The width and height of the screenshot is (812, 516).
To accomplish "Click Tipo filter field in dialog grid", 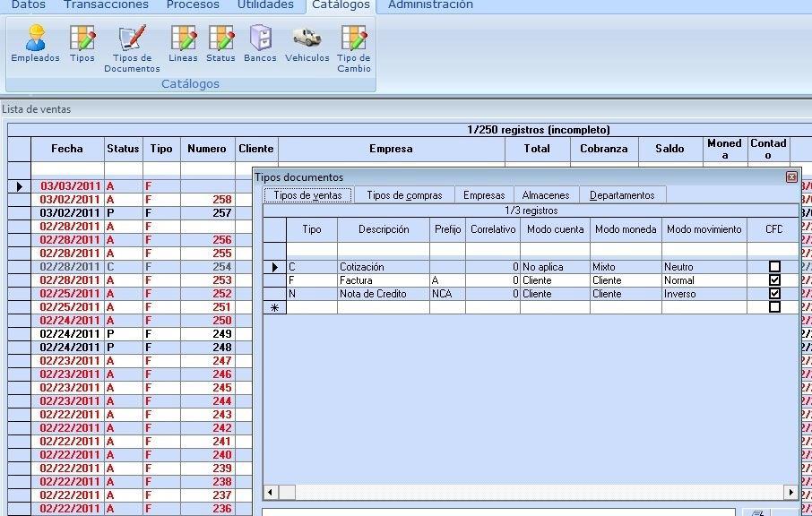I will click(312, 249).
